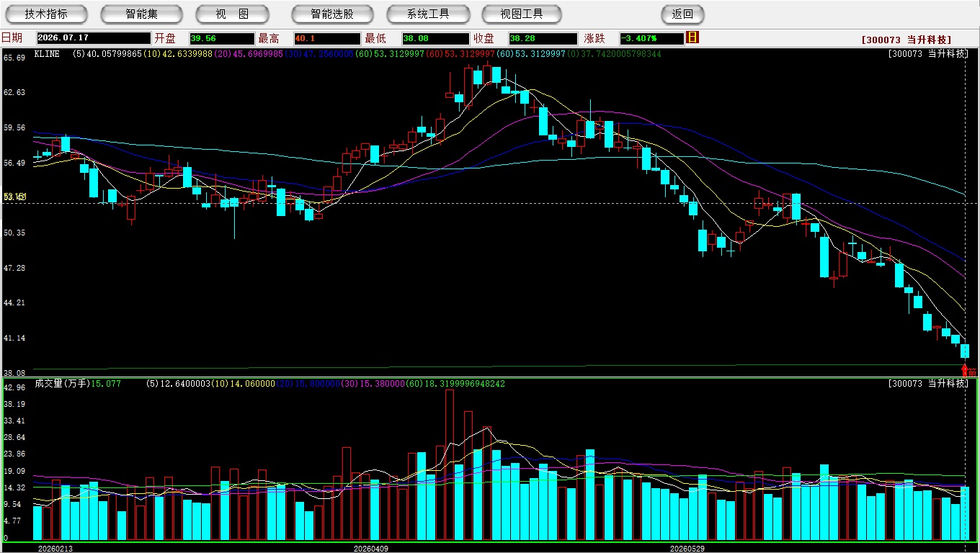This screenshot has height=553, width=980.
Task: Open 视图工具 from the top bar
Action: [x=523, y=14]
